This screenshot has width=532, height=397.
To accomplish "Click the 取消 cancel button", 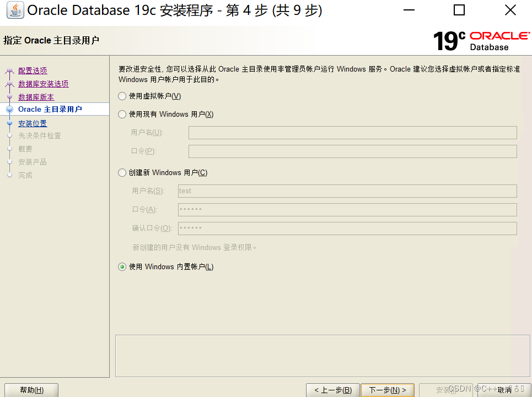I will pyautogui.click(x=504, y=390).
